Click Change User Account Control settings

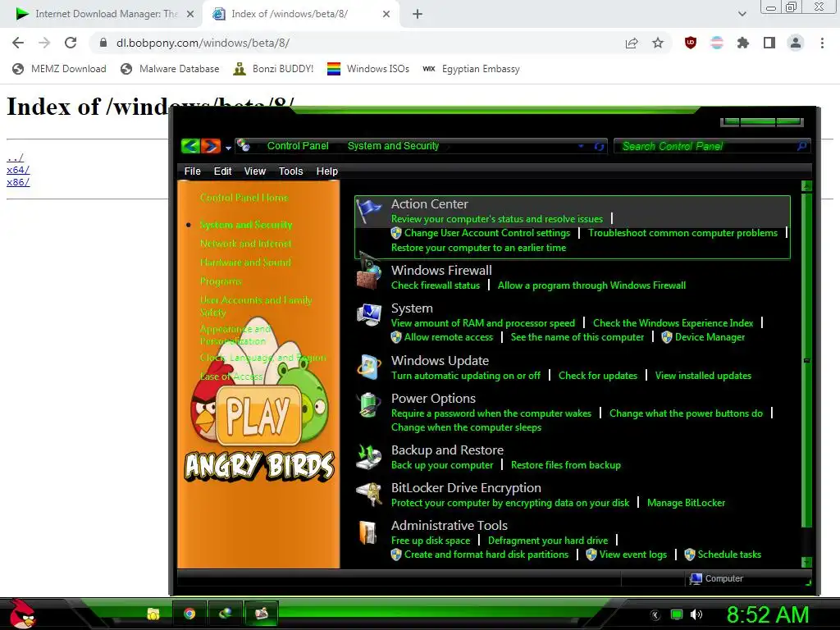pyautogui.click(x=487, y=233)
